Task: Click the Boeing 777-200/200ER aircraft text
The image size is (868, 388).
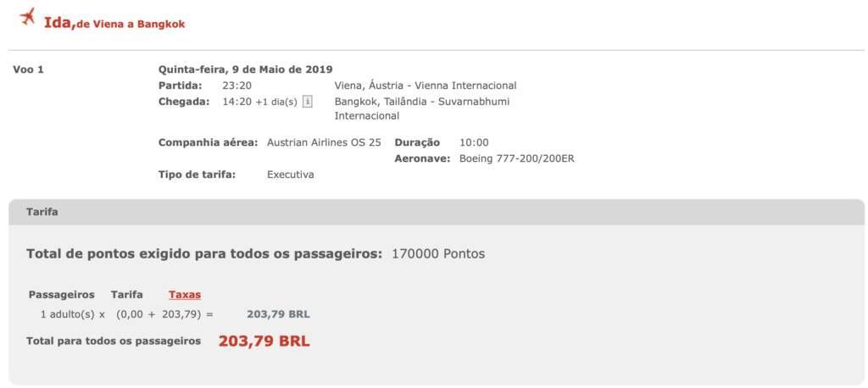Action: [x=517, y=159]
